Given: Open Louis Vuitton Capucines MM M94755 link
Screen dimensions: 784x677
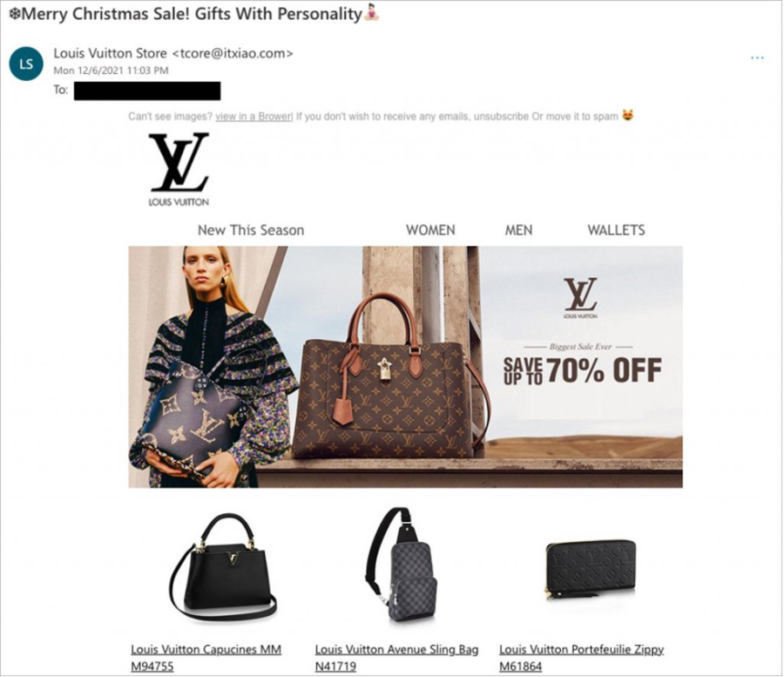Looking at the screenshot, I should 206,658.
